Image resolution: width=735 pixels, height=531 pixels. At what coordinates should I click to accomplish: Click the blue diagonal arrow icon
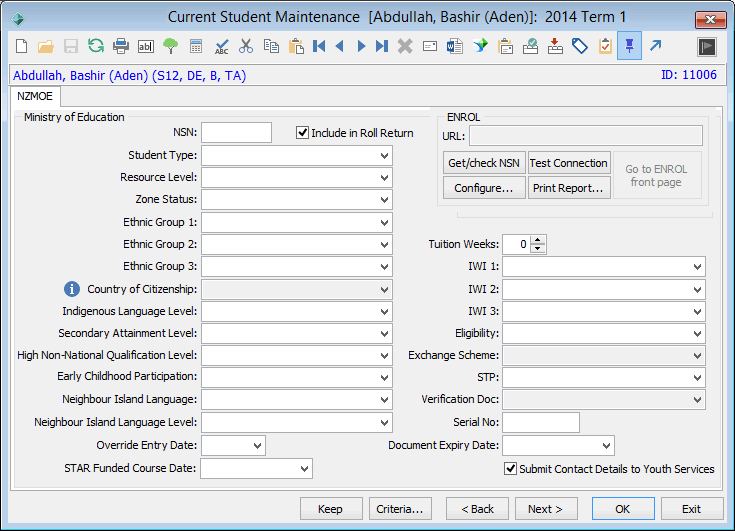(x=655, y=46)
